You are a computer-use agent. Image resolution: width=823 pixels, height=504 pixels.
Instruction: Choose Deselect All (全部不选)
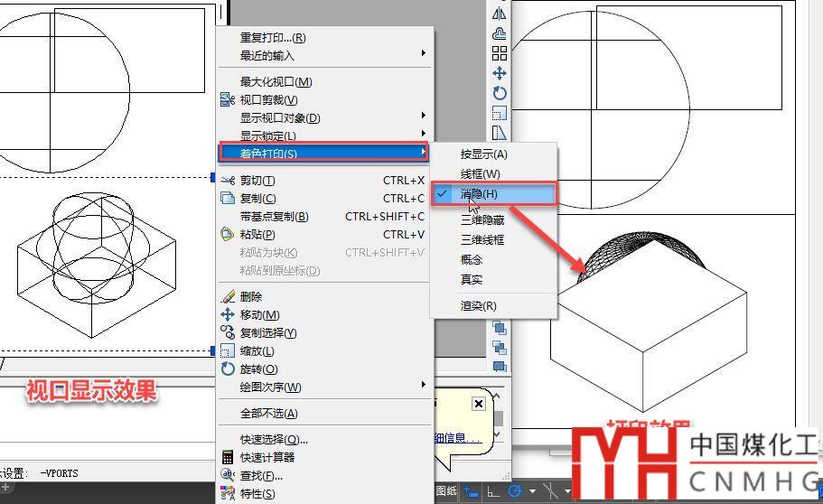point(324,414)
